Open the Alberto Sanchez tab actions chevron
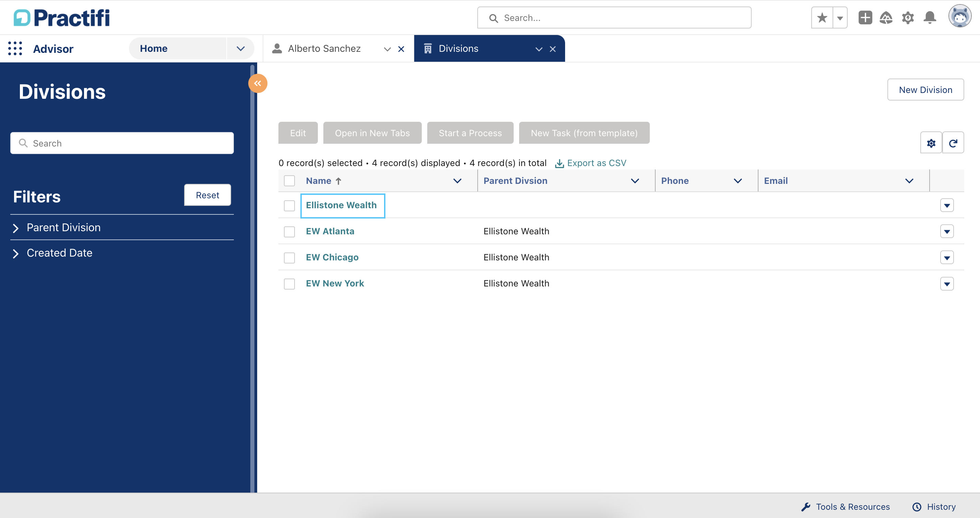Screen dimensions: 980x518 click(x=387, y=49)
